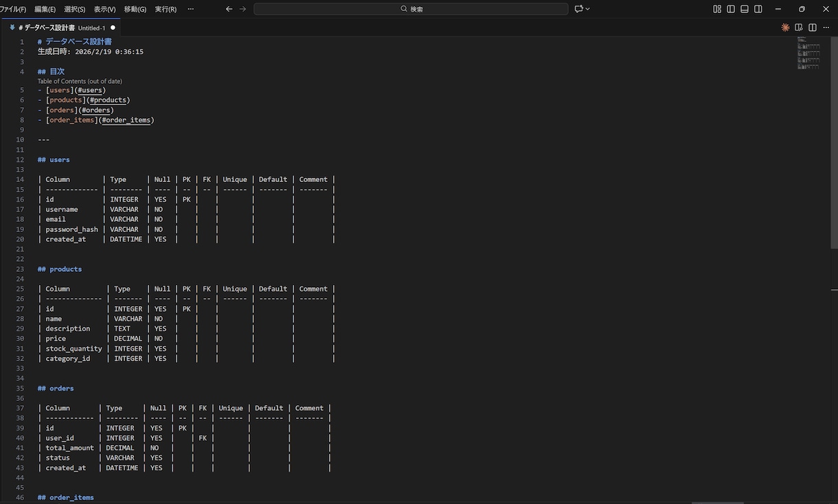The height and width of the screenshot is (504, 838).
Task: Click the unsaved dot on the Untitled-1 tab
Action: click(113, 27)
